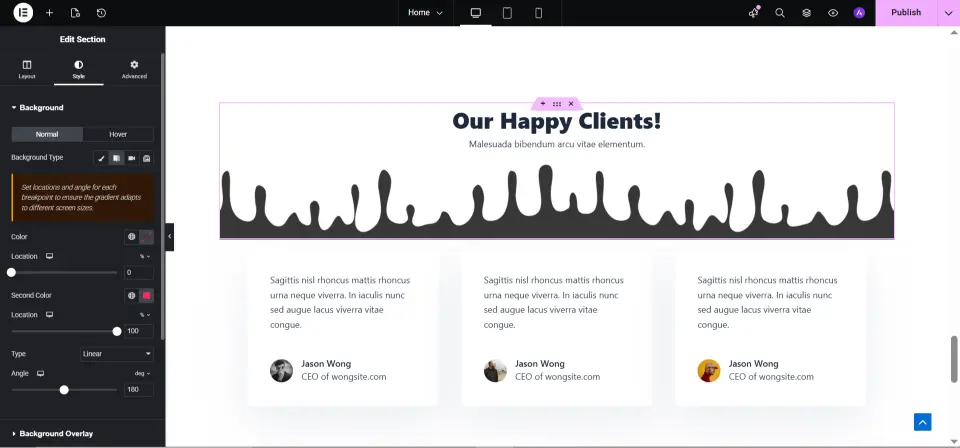Open the first Color swatch picker

(147, 237)
